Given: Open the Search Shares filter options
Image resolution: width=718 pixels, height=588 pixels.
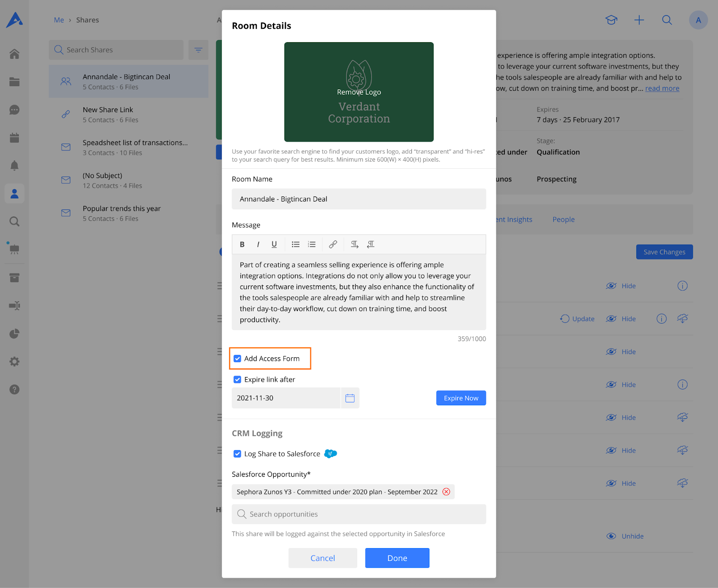Looking at the screenshot, I should (198, 50).
